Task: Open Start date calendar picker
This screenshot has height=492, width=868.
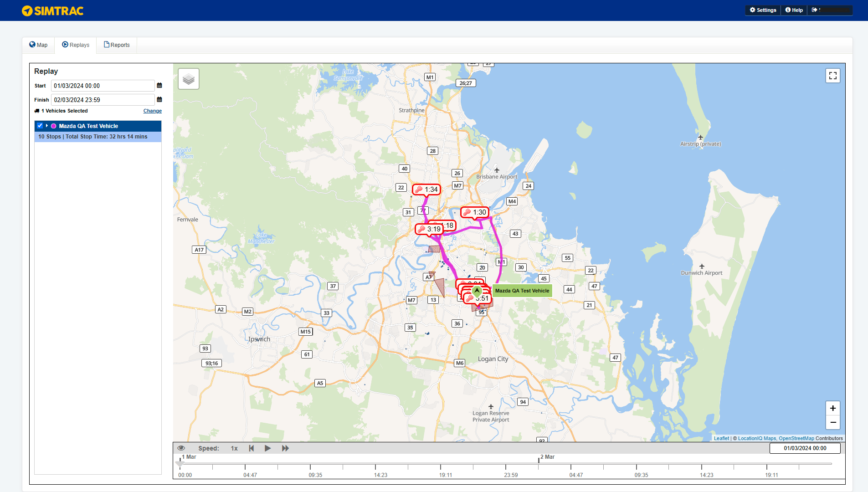Action: point(159,86)
